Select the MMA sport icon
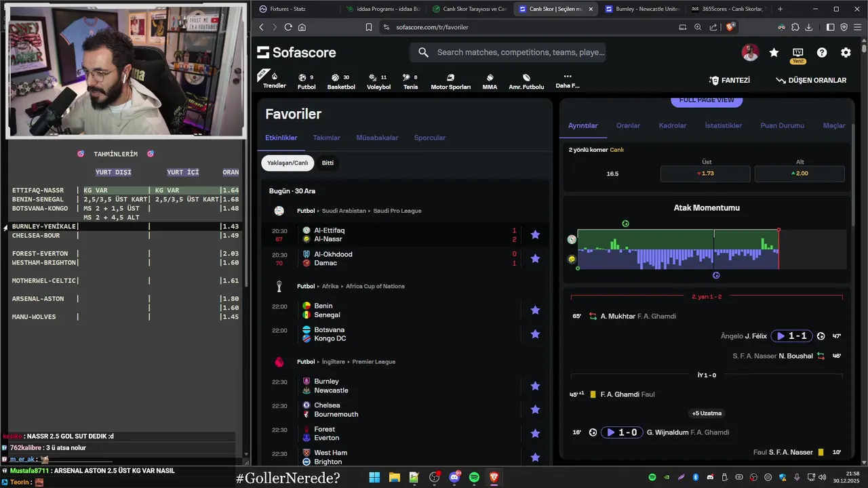This screenshot has width=868, height=488. pos(490,81)
